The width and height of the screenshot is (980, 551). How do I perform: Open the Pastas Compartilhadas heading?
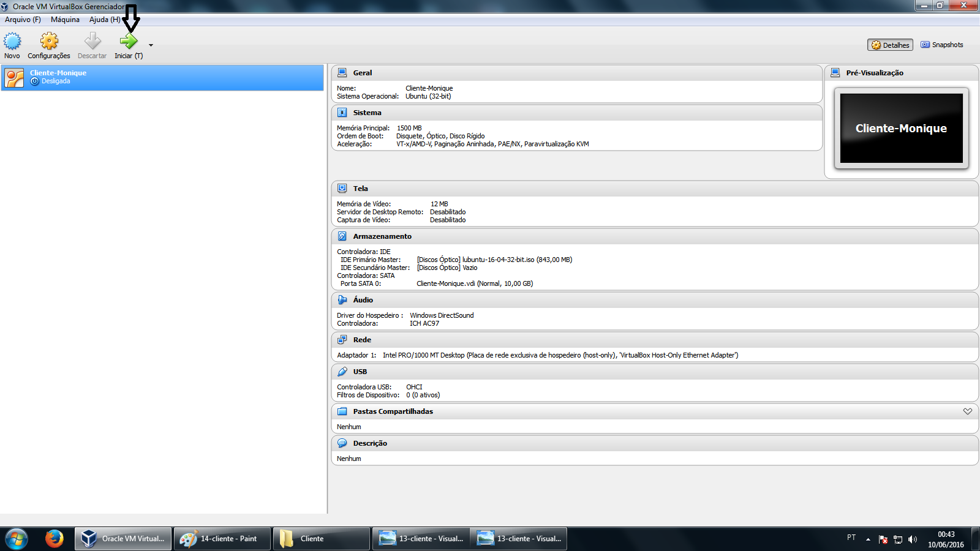(393, 411)
